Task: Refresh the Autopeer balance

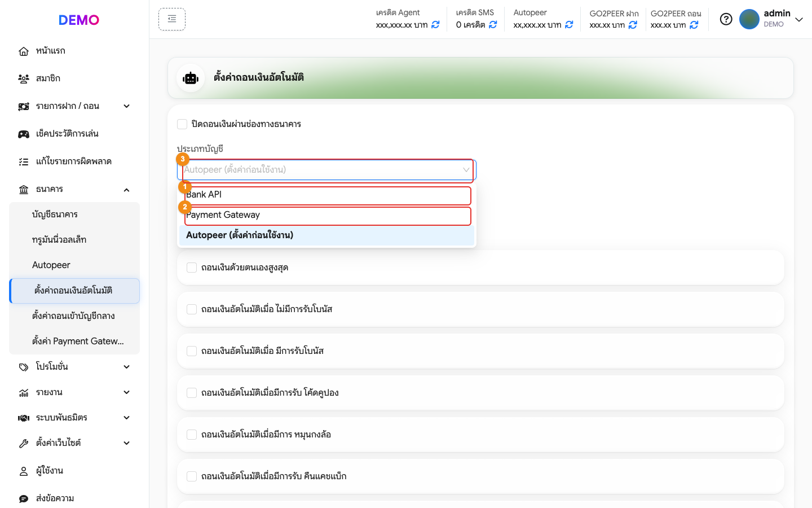Action: [569, 25]
